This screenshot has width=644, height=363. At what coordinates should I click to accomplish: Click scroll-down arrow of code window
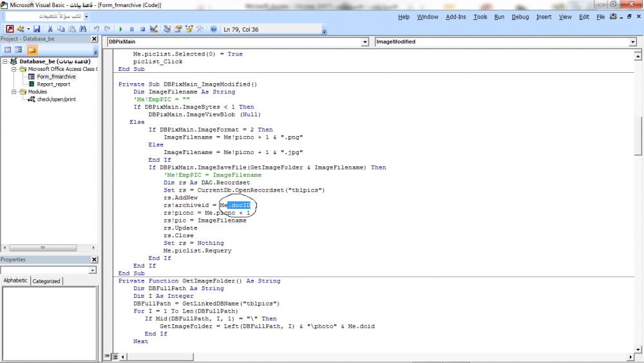pos(638,349)
